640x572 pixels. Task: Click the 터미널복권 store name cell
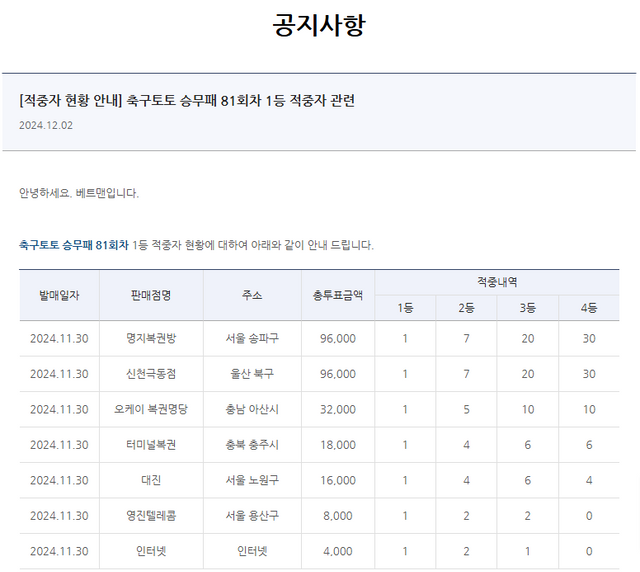point(151,445)
